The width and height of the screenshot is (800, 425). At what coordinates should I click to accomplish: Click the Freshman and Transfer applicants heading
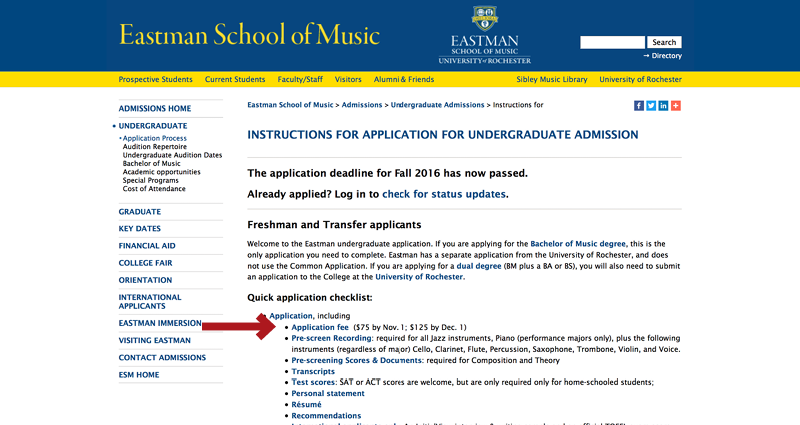click(334, 225)
